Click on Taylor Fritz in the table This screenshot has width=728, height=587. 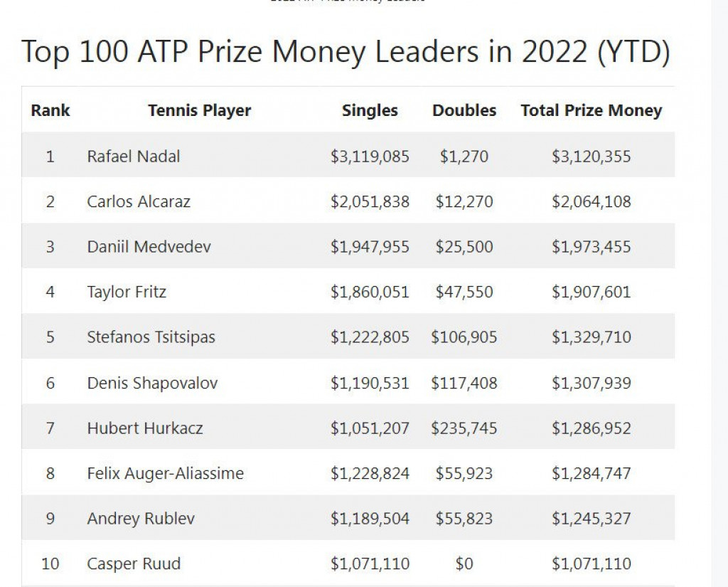[127, 292]
